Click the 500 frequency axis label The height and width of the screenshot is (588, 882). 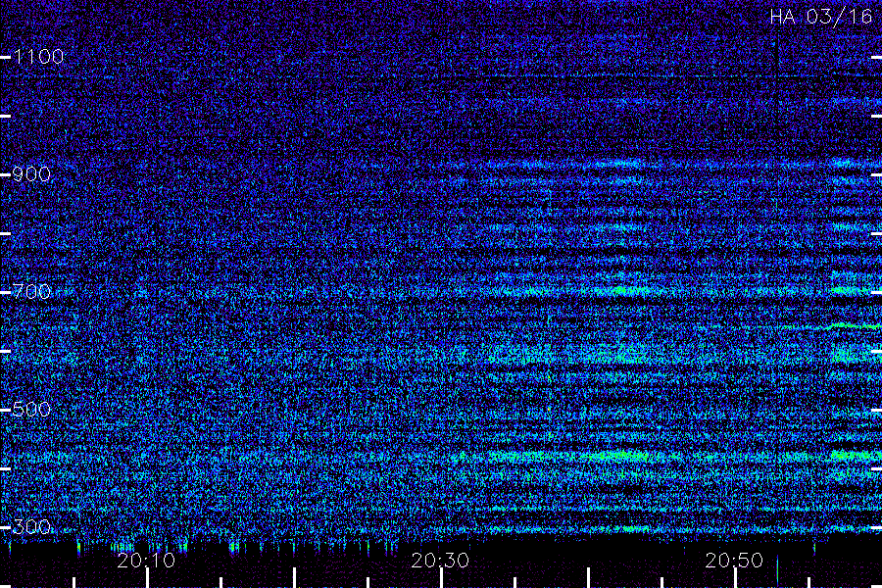(x=31, y=409)
